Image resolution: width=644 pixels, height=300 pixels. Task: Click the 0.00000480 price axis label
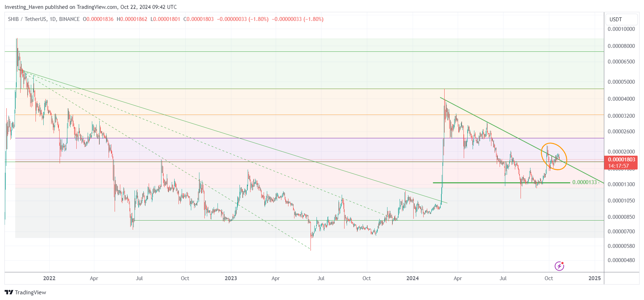(621, 260)
